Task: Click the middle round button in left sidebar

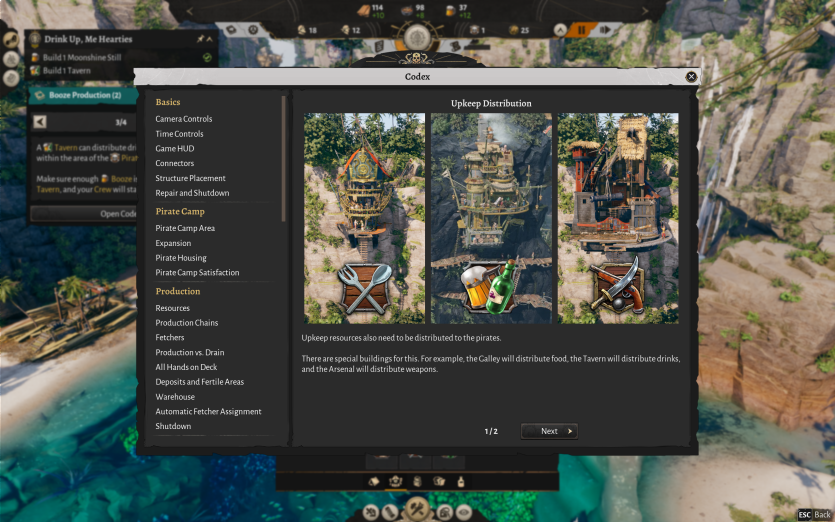Action: pyautogui.click(x=11, y=59)
